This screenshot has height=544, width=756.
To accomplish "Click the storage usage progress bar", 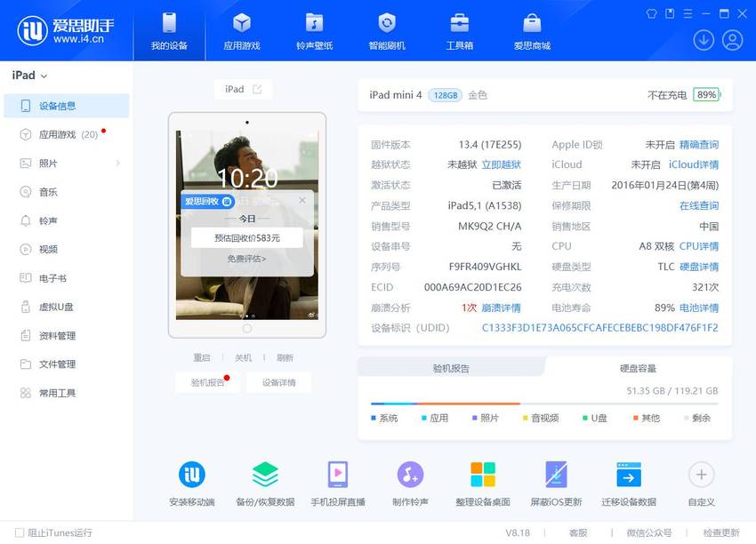I will pyautogui.click(x=544, y=404).
